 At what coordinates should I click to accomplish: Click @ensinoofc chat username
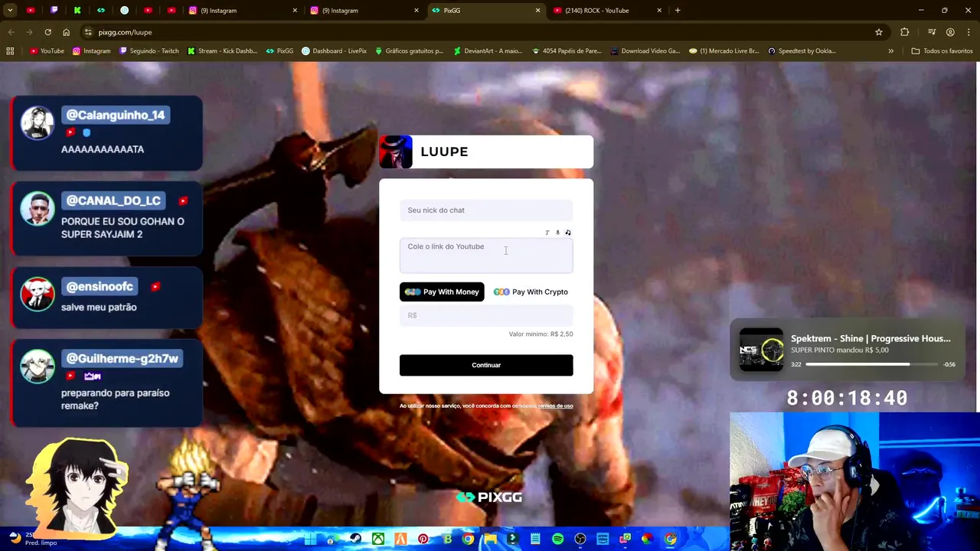(100, 286)
